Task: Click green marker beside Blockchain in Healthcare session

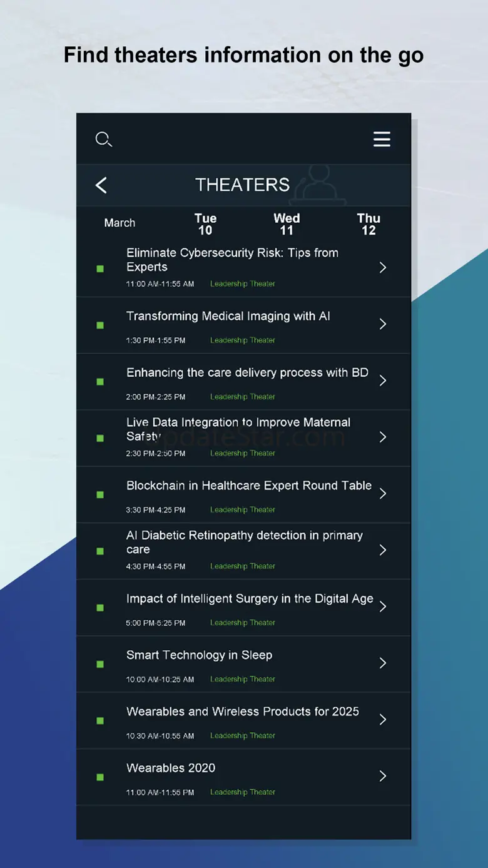Action: [100, 495]
